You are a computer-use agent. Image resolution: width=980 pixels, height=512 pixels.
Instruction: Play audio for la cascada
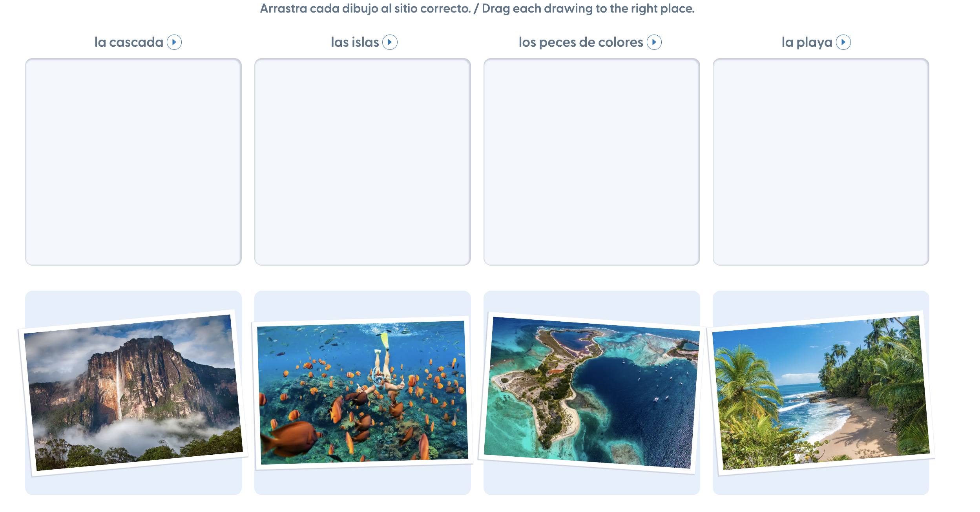click(174, 42)
